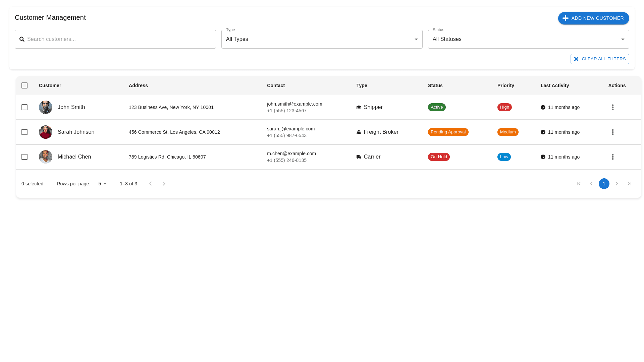Select page 1 in pagination

[604, 184]
